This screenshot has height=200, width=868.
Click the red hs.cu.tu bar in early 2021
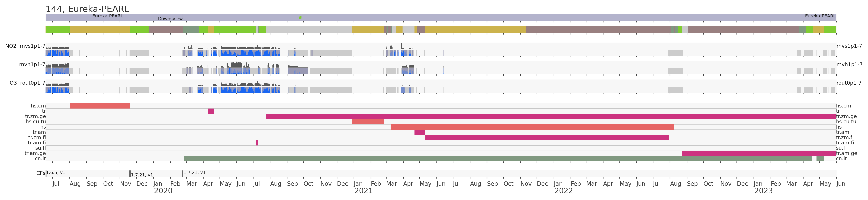pos(368,122)
